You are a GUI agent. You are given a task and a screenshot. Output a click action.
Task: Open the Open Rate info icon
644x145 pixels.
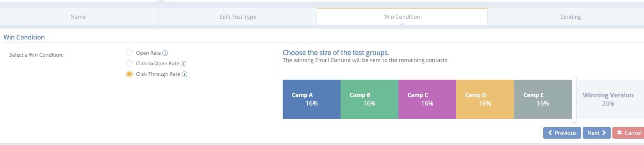click(x=165, y=53)
